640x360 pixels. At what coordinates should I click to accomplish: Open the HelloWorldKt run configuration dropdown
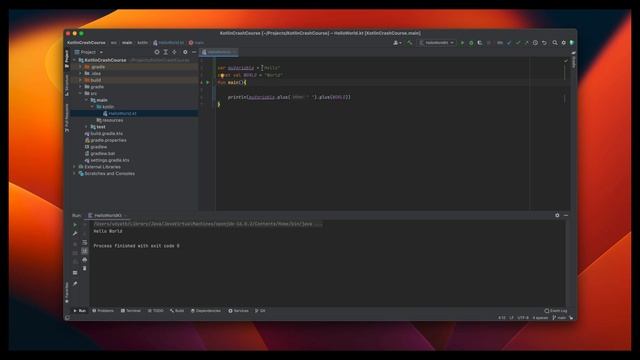[437, 42]
